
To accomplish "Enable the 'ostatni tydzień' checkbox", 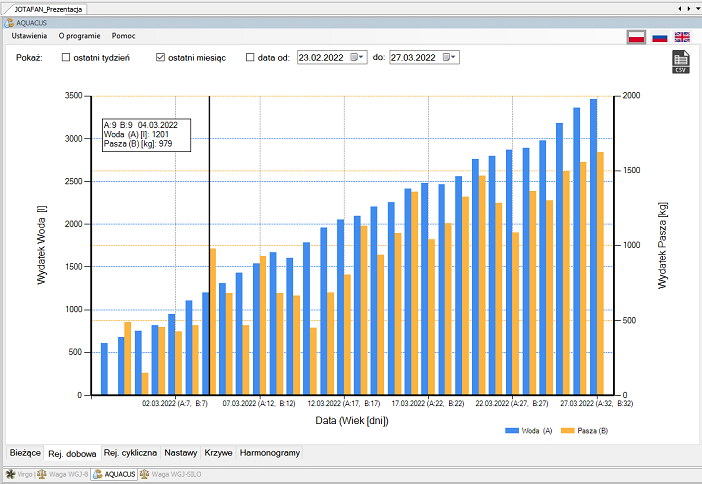I will point(66,58).
